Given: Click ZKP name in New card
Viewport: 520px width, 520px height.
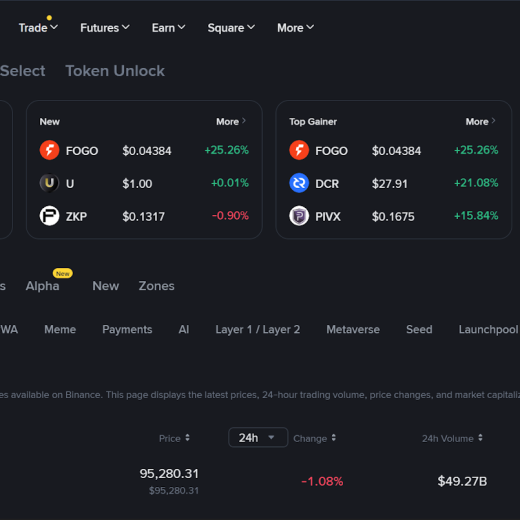Looking at the screenshot, I should click(76, 217).
